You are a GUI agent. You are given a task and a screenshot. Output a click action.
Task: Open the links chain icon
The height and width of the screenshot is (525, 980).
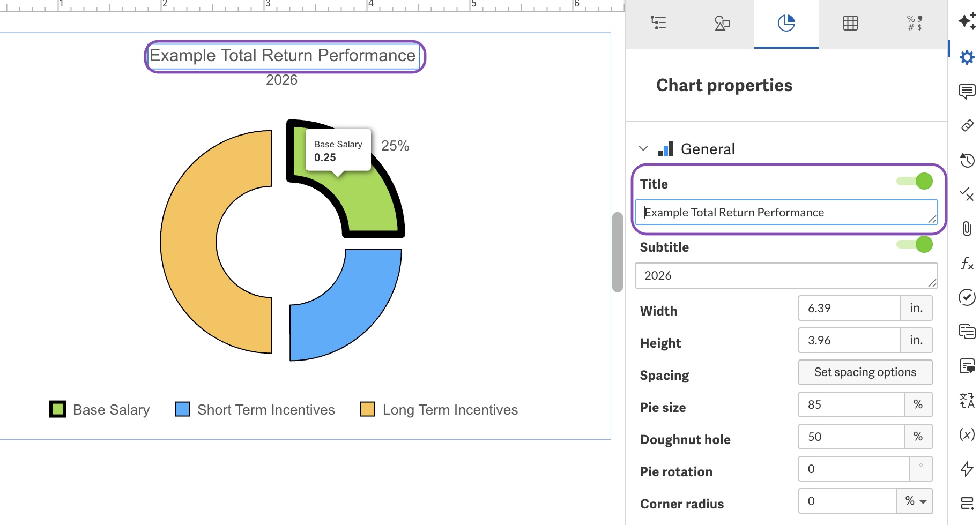(x=967, y=126)
